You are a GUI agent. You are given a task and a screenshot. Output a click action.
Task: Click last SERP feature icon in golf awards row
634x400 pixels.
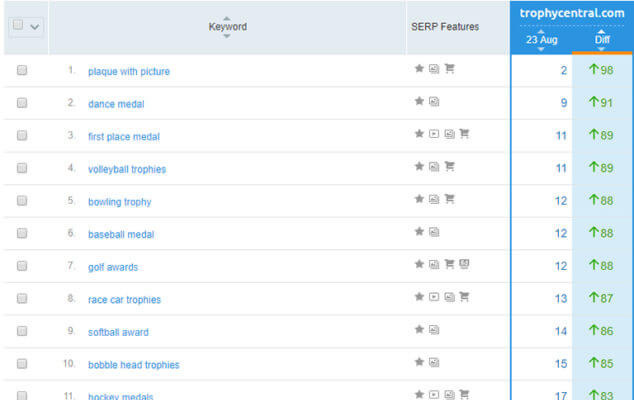pos(464,264)
